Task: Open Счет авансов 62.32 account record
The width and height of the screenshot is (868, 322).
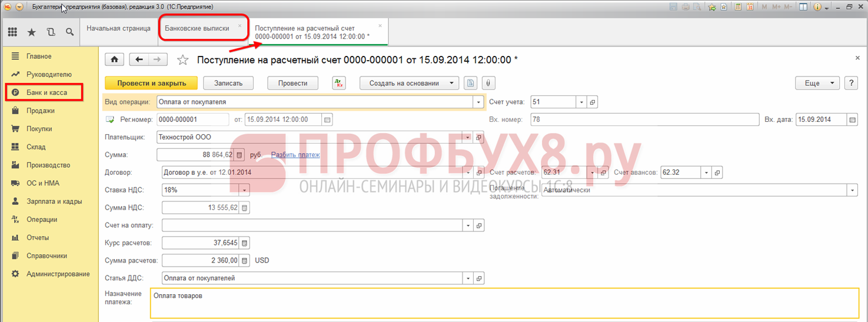Action: [717, 172]
